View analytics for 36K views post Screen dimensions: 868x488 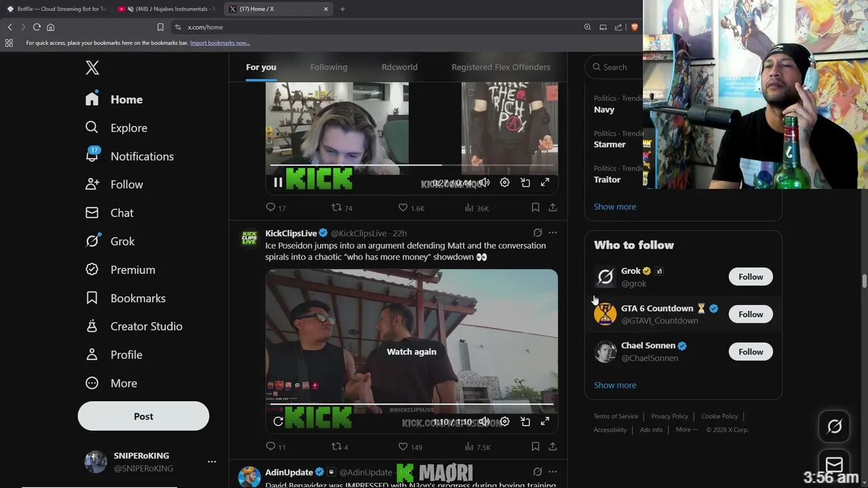tap(477, 207)
